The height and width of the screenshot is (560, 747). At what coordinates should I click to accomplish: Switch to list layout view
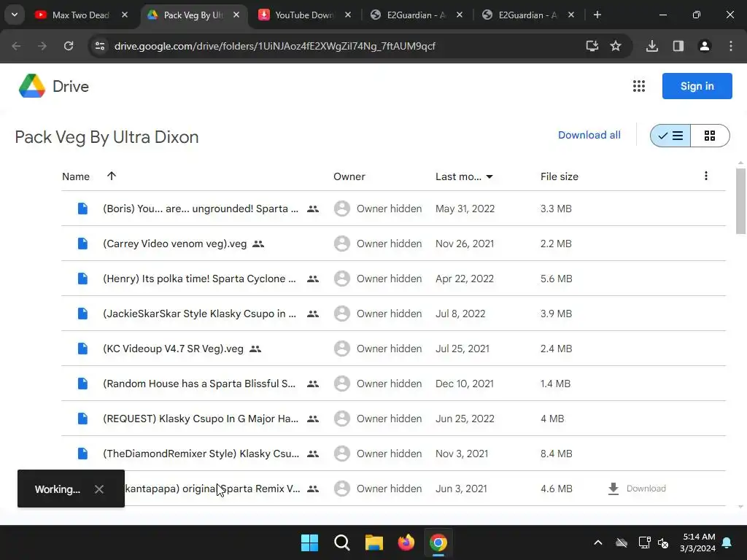tap(670, 136)
